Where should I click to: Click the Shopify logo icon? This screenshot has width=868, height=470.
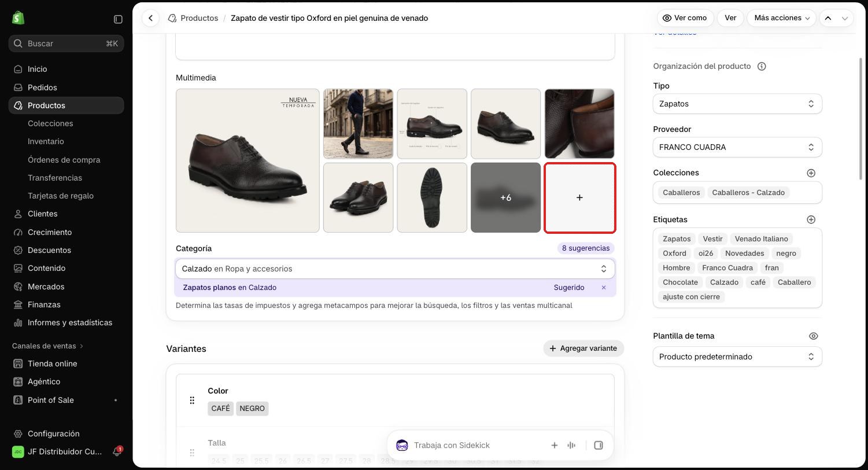[18, 19]
